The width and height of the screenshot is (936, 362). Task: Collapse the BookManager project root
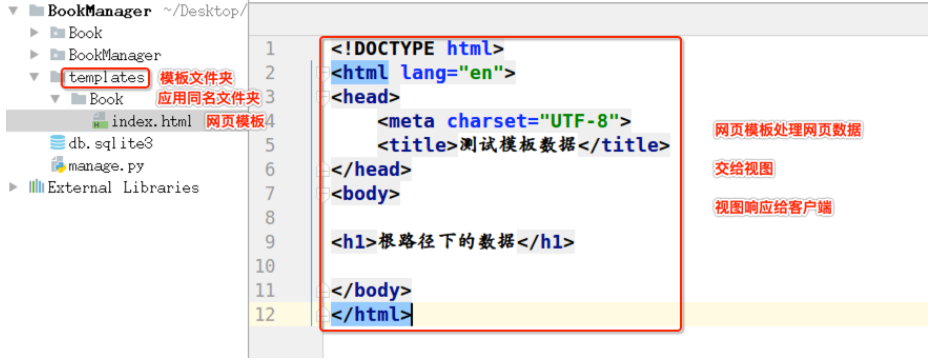tap(13, 10)
